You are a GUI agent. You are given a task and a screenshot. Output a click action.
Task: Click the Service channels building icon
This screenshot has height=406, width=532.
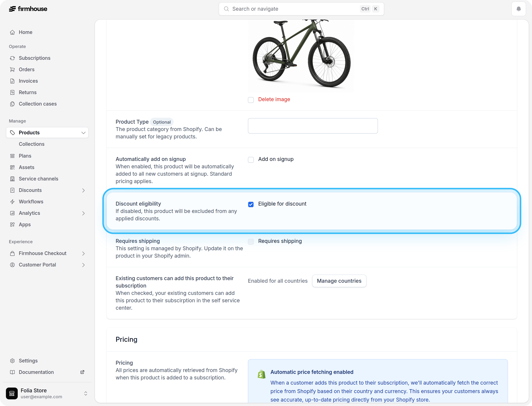click(x=12, y=179)
